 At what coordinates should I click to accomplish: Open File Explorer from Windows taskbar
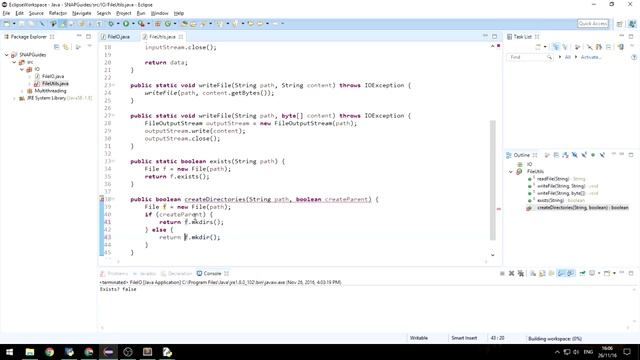30,352
